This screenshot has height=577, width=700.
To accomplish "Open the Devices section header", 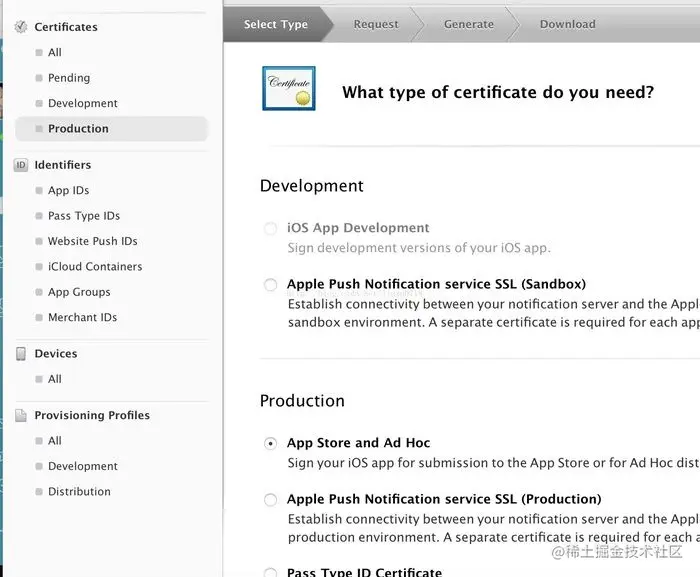I will pos(56,353).
